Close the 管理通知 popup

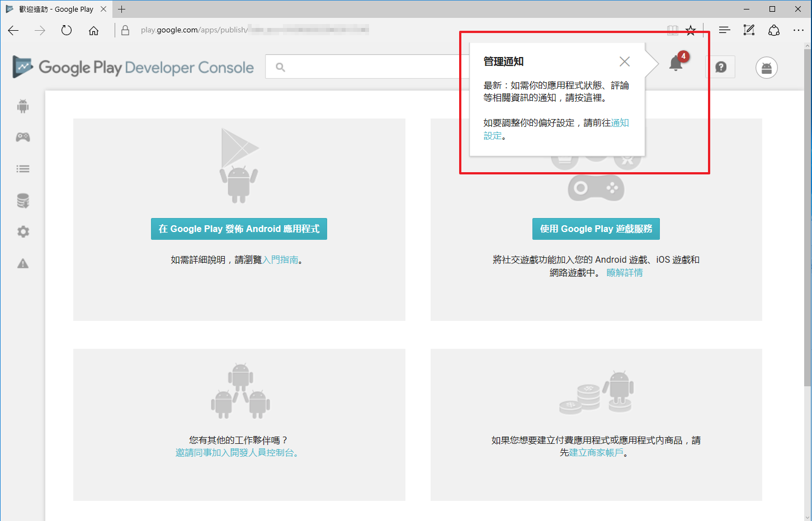[x=625, y=61]
